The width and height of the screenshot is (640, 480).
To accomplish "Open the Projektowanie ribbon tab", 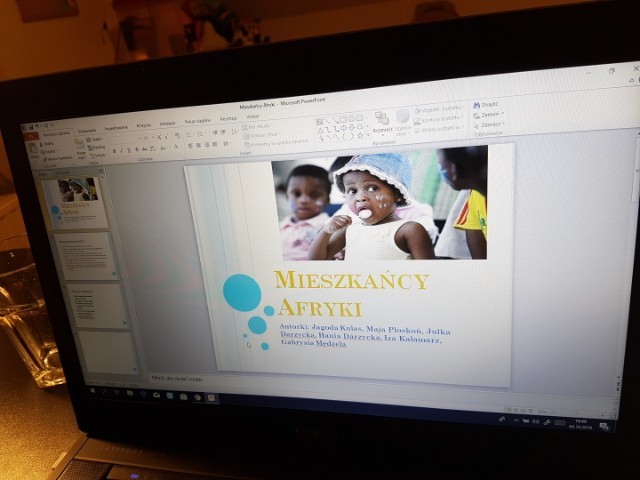I will [115, 128].
